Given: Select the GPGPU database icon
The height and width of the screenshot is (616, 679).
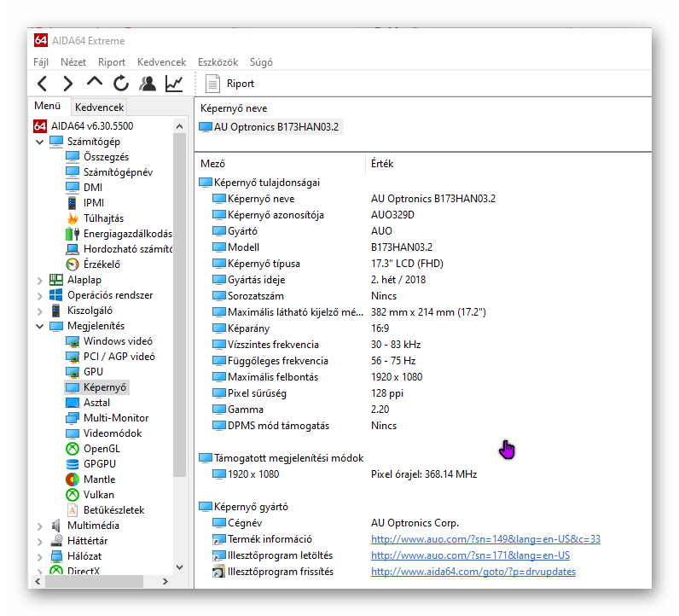Looking at the screenshot, I should coord(73,464).
